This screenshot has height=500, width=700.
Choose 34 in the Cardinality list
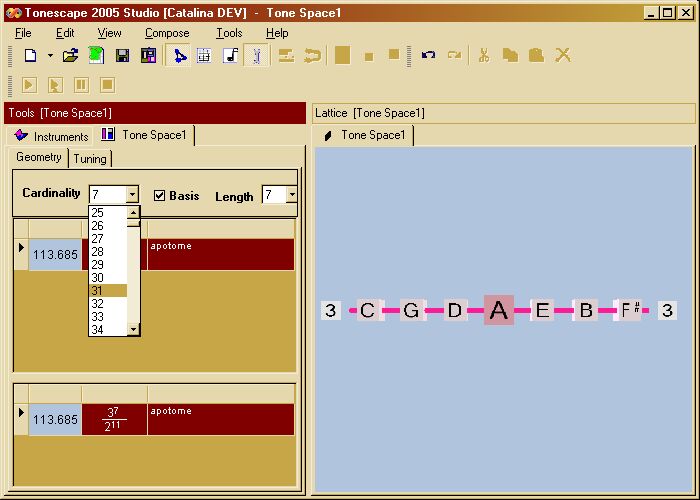click(108, 329)
